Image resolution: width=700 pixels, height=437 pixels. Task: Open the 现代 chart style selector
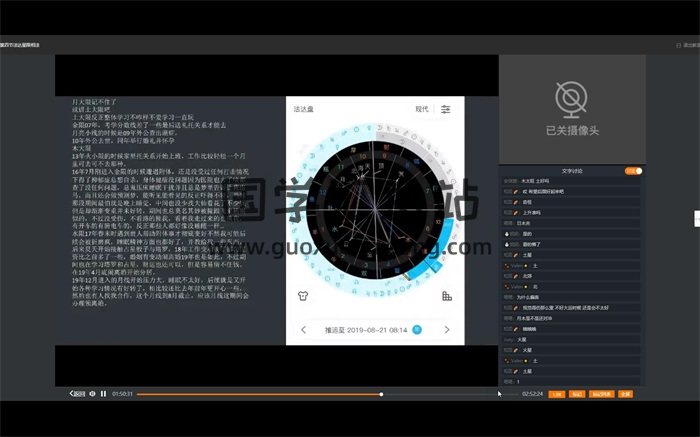[x=421, y=109]
